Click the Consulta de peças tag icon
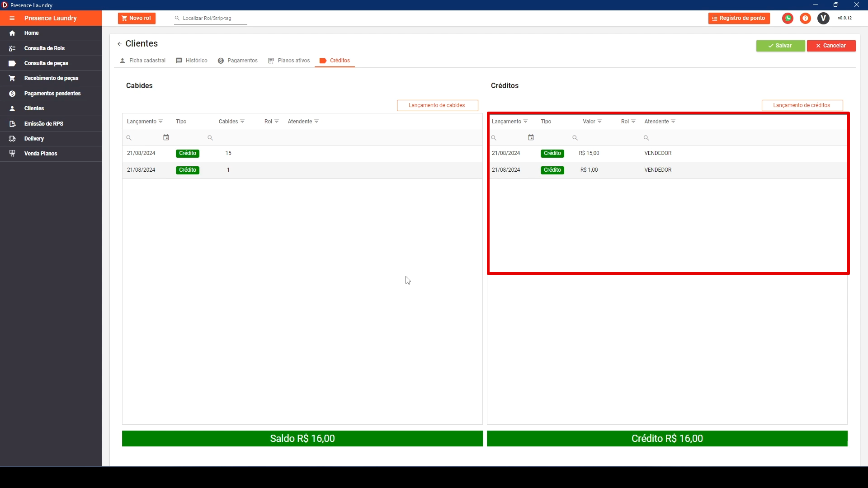 point(12,63)
